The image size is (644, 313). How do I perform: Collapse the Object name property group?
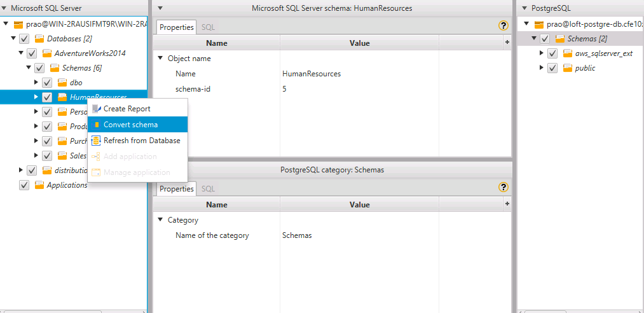click(160, 59)
